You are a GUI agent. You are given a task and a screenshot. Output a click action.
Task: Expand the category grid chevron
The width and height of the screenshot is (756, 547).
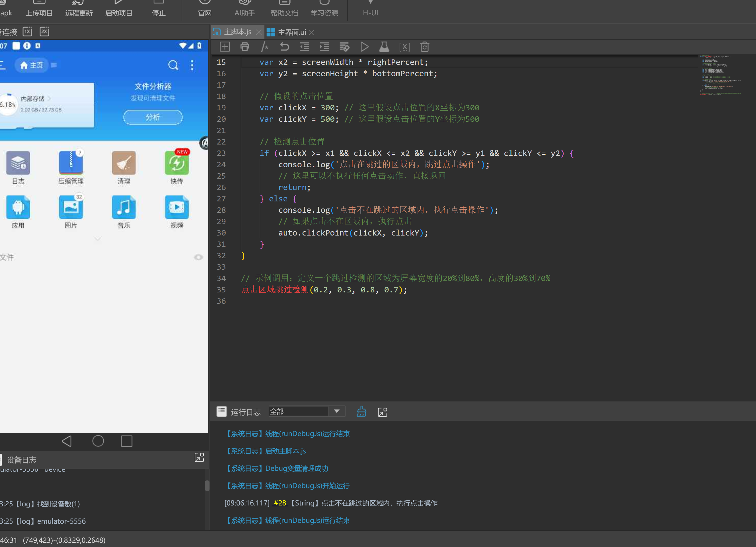tap(97, 239)
